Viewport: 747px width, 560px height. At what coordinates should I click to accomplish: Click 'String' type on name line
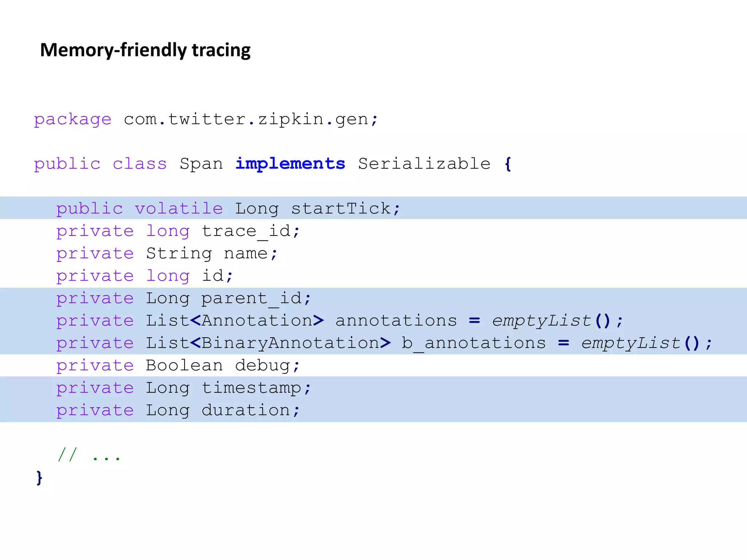(179, 253)
